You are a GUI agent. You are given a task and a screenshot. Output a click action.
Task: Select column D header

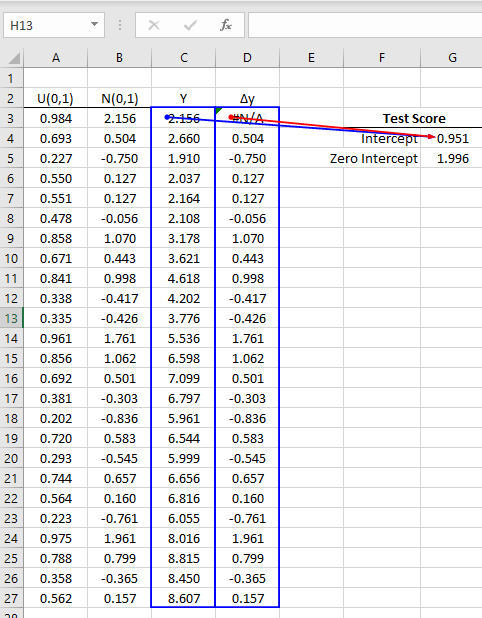click(x=248, y=58)
